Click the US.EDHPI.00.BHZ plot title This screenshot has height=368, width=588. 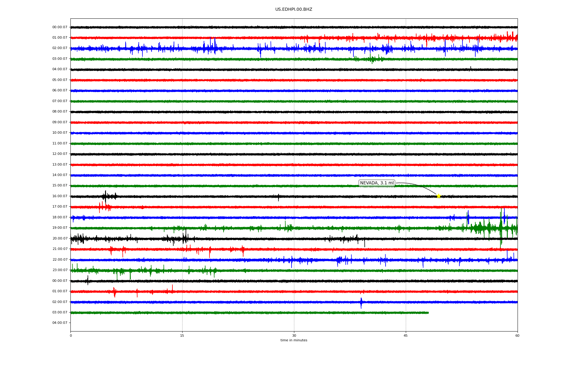[294, 10]
